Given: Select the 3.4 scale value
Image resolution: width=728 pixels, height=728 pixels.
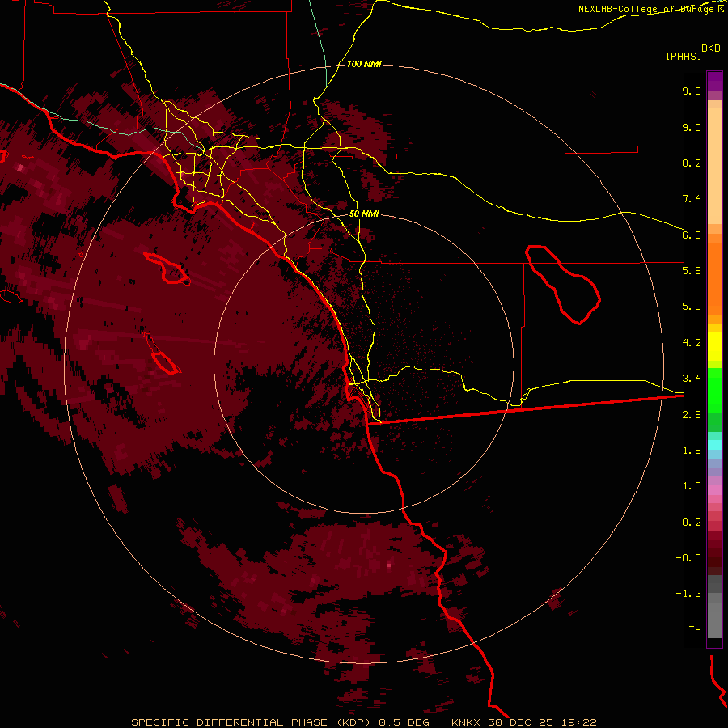Looking at the screenshot, I should [x=692, y=379].
